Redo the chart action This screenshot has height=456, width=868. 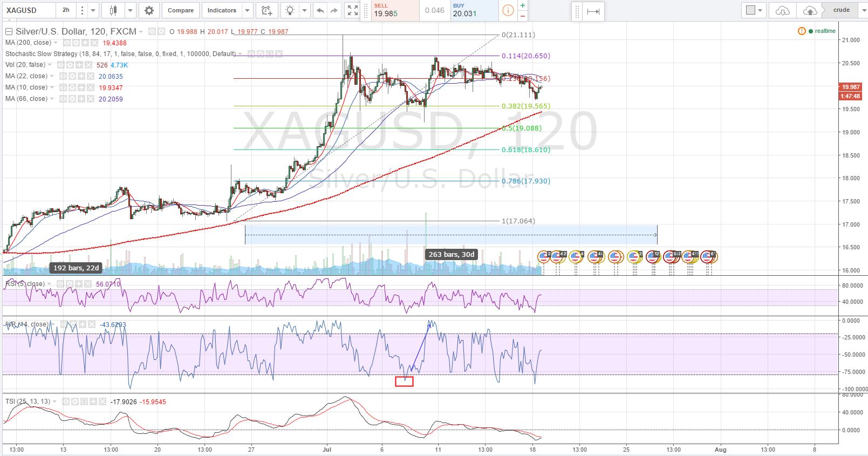click(334, 10)
